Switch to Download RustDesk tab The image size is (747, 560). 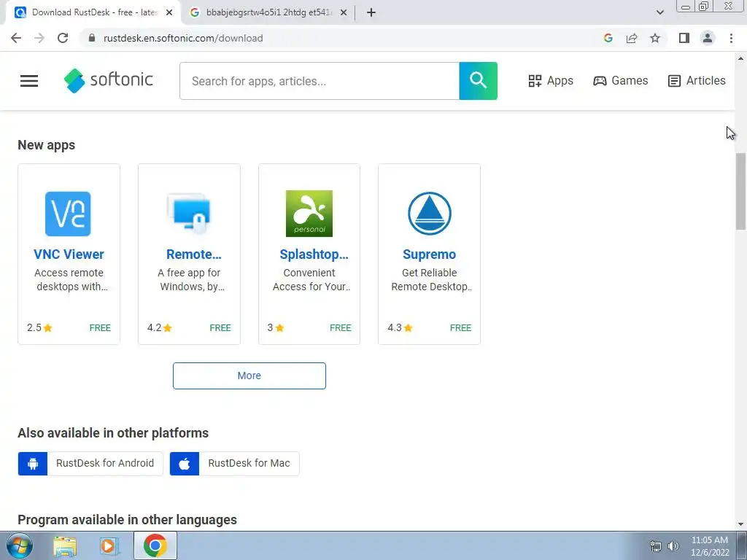pos(93,13)
